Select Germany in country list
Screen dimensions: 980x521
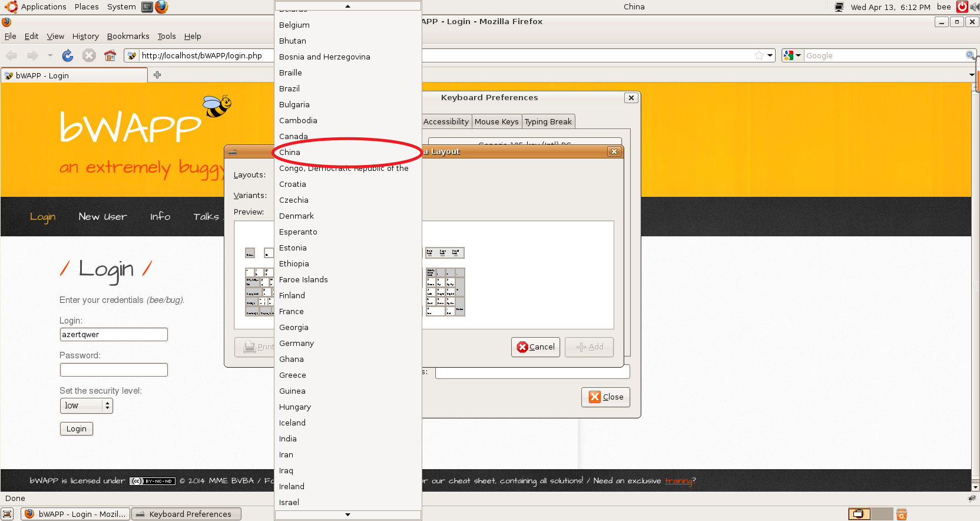point(347,343)
